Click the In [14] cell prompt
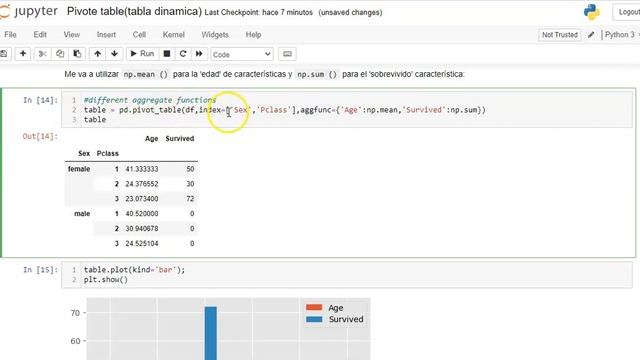Screen dimensions: 640x360 40,100
